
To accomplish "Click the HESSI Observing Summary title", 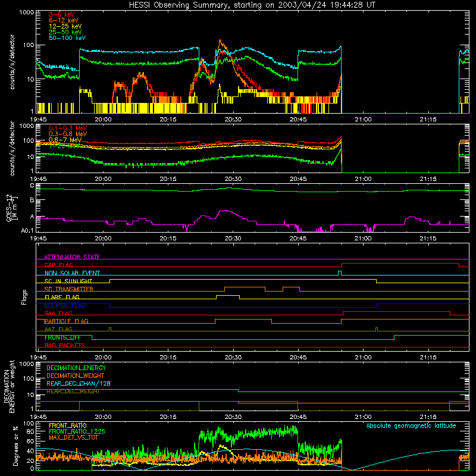I will coord(252,5).
